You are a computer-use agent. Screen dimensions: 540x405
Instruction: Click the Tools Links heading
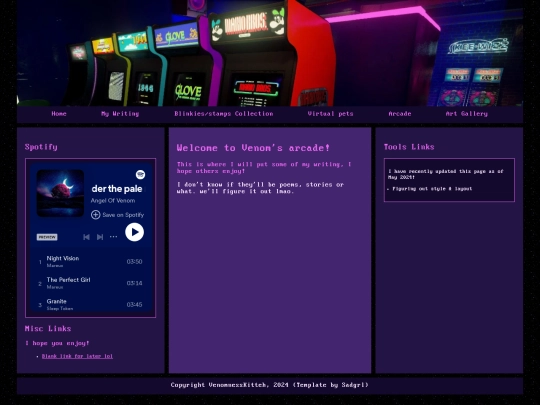409,147
